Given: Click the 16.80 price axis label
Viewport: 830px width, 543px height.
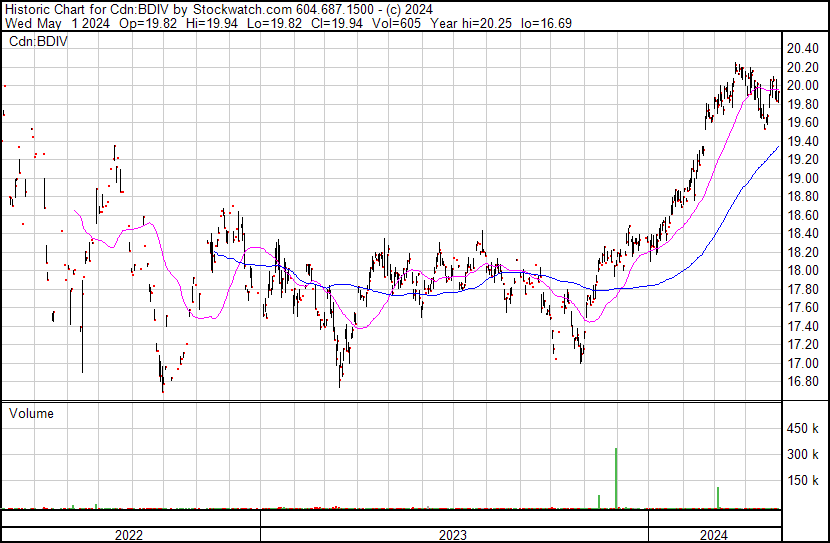Looking at the screenshot, I should click(x=803, y=382).
